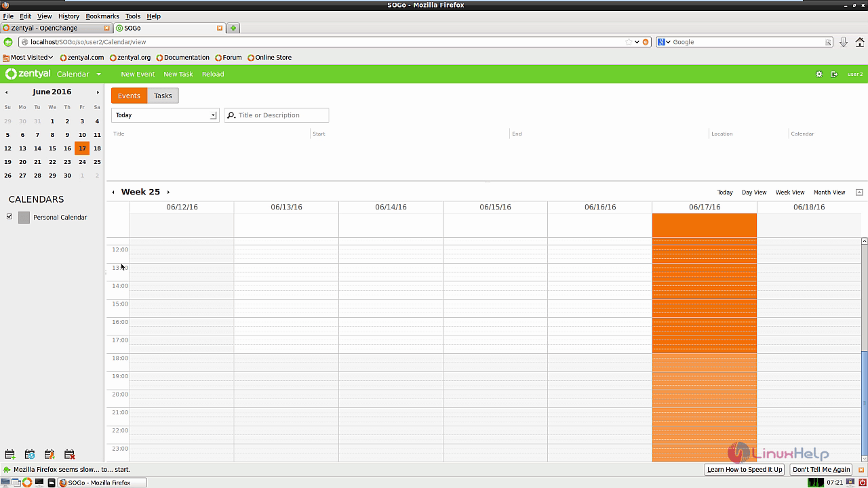
Task: Click New Event in the toolbar
Action: [138, 74]
